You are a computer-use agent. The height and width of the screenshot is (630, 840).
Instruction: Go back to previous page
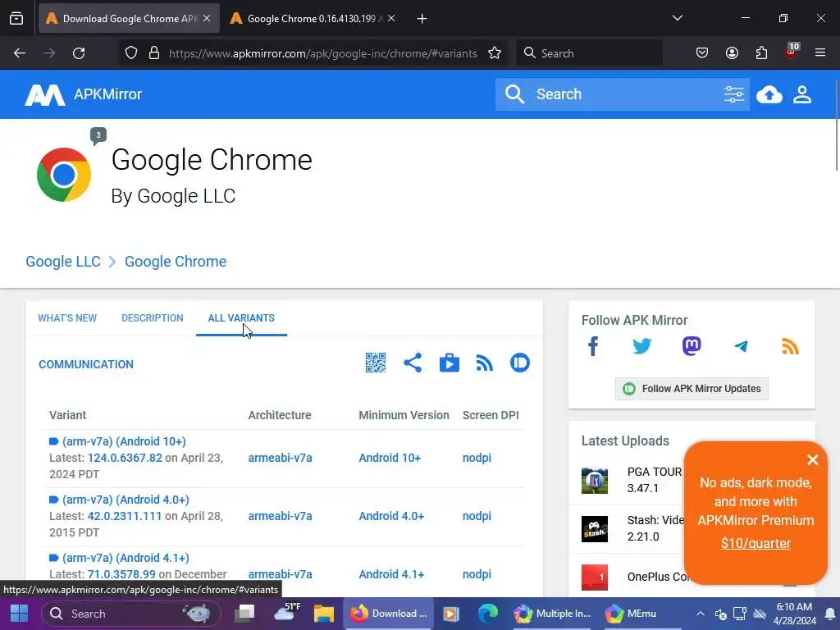(20, 53)
